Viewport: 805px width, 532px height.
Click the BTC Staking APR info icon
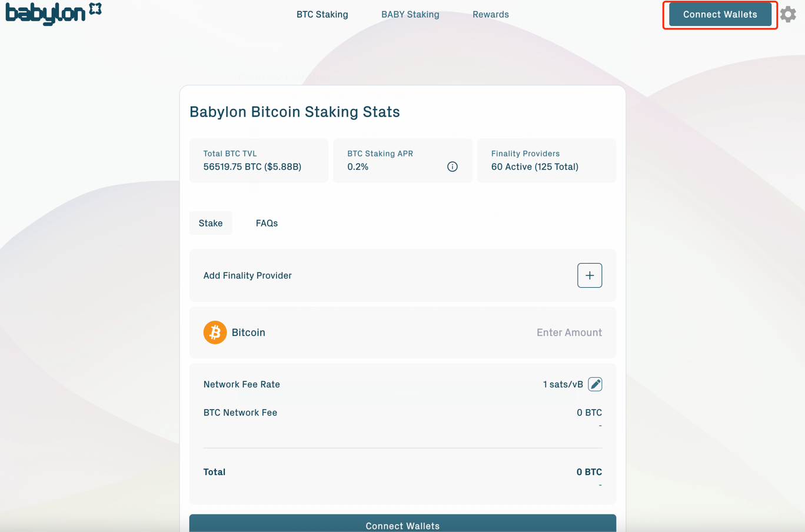coord(452,167)
